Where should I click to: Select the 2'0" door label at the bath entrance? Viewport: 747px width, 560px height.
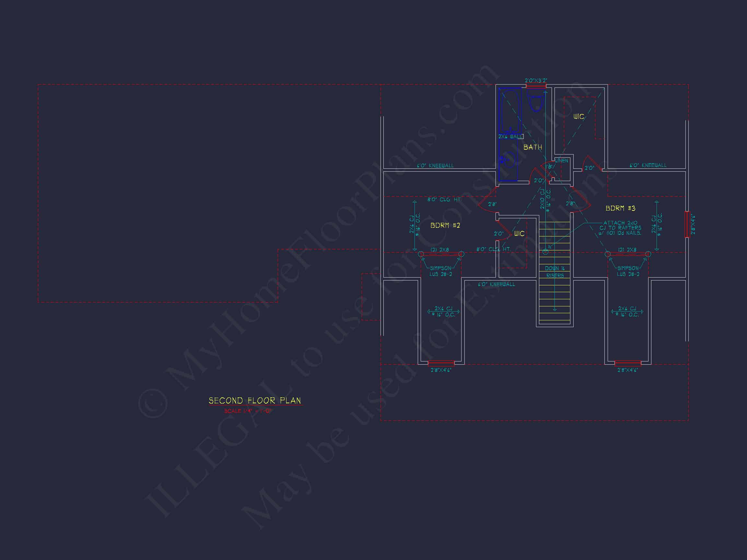point(539,181)
